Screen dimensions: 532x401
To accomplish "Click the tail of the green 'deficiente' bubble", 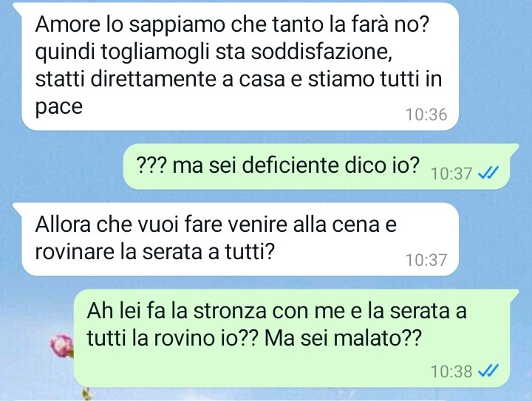I will (513, 149).
